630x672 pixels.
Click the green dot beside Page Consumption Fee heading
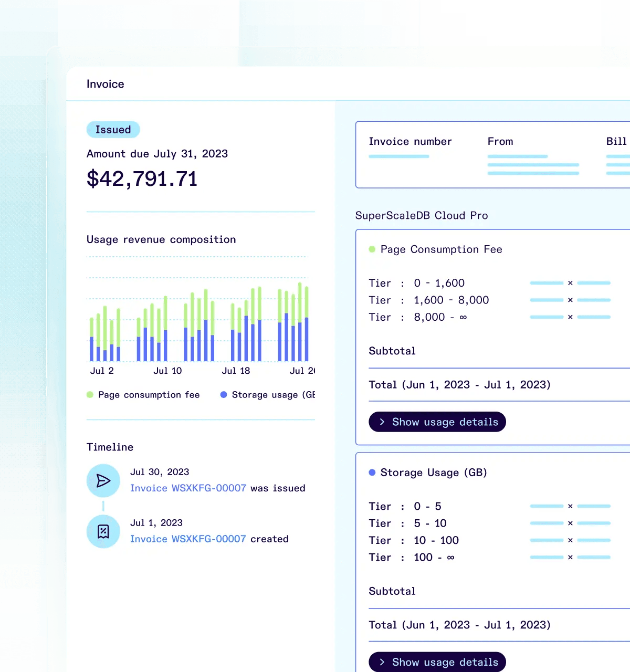[372, 249]
